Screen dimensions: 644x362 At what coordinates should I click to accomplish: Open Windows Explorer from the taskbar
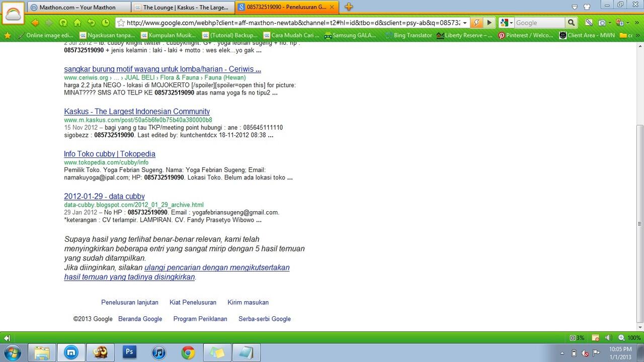(x=42, y=352)
